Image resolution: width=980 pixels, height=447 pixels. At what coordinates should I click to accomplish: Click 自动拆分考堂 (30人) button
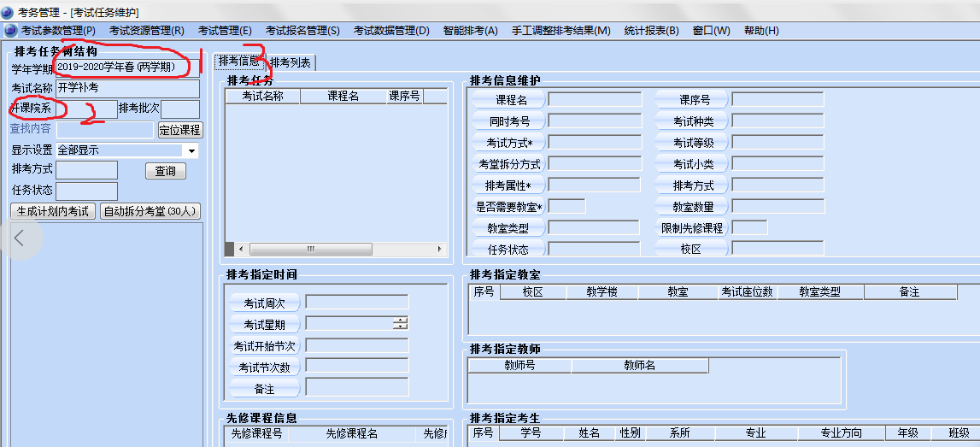pos(150,211)
